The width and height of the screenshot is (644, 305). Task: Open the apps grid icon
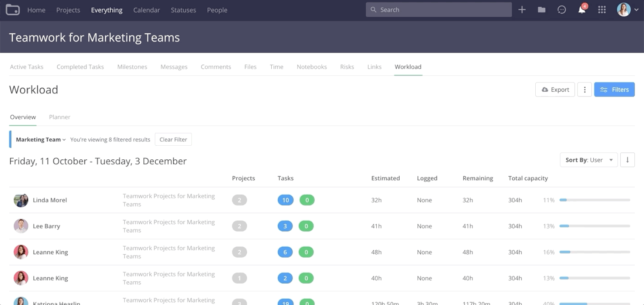(602, 10)
